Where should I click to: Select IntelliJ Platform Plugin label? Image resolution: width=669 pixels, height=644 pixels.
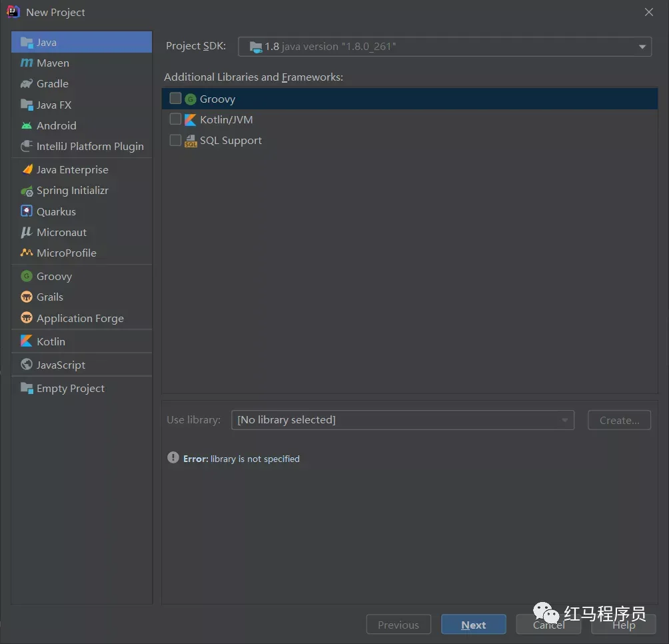coord(90,147)
